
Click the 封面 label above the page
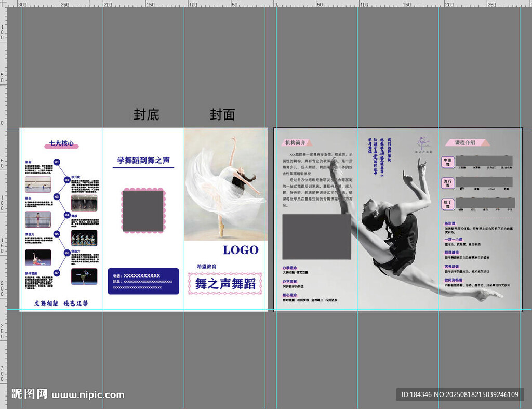222,114
